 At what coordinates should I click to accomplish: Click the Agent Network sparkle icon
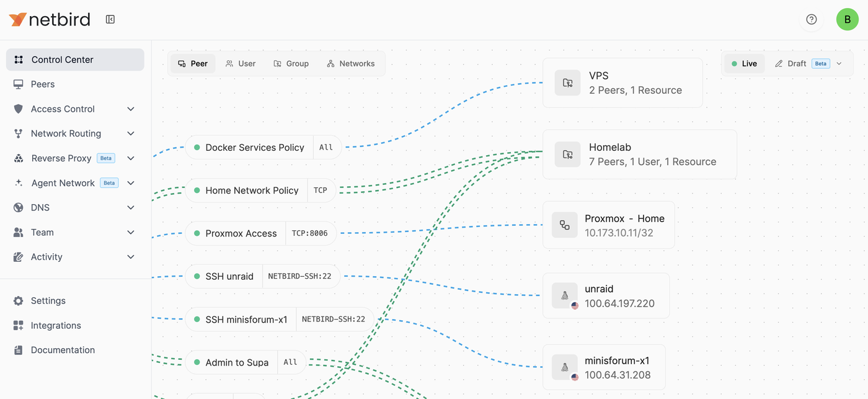19,183
